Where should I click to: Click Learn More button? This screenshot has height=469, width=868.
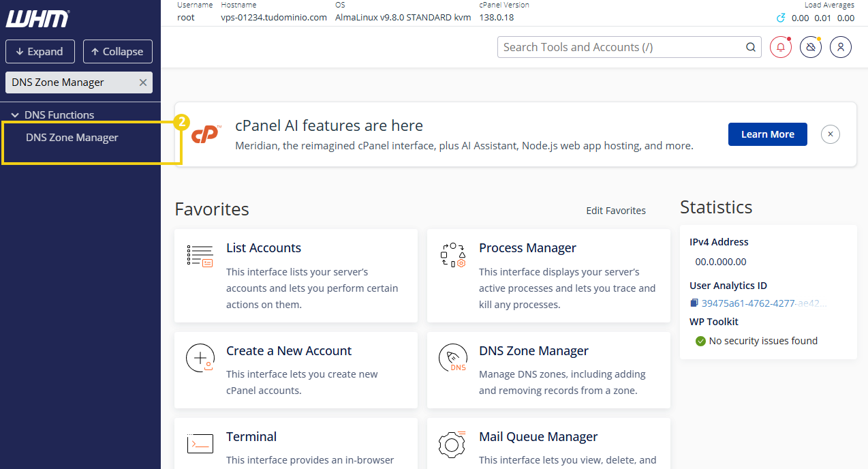click(768, 134)
